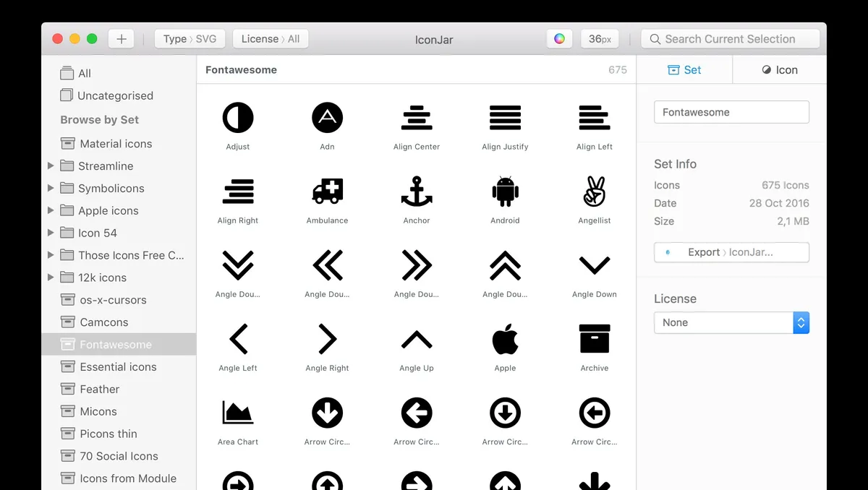The height and width of the screenshot is (490, 868).
Task: Open the Icons from Module set
Action: click(119, 478)
